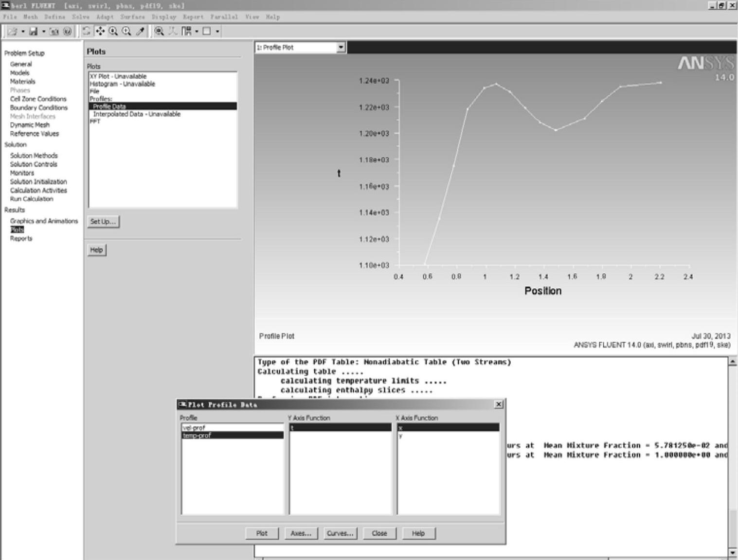Open the Profile Plot window selector dropdown
This screenshot has width=738, height=560.
(x=341, y=47)
